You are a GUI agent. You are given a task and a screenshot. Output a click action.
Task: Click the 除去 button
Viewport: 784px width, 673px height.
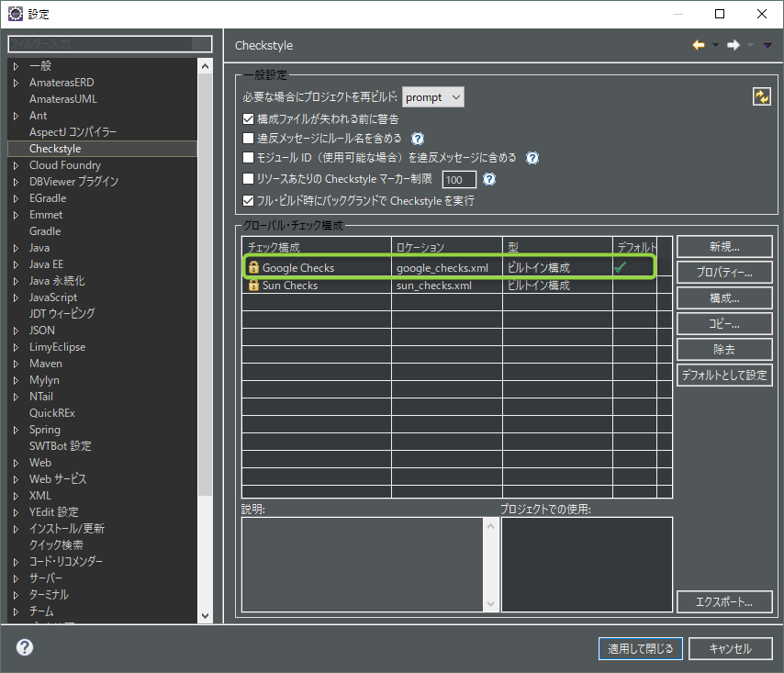[724, 350]
